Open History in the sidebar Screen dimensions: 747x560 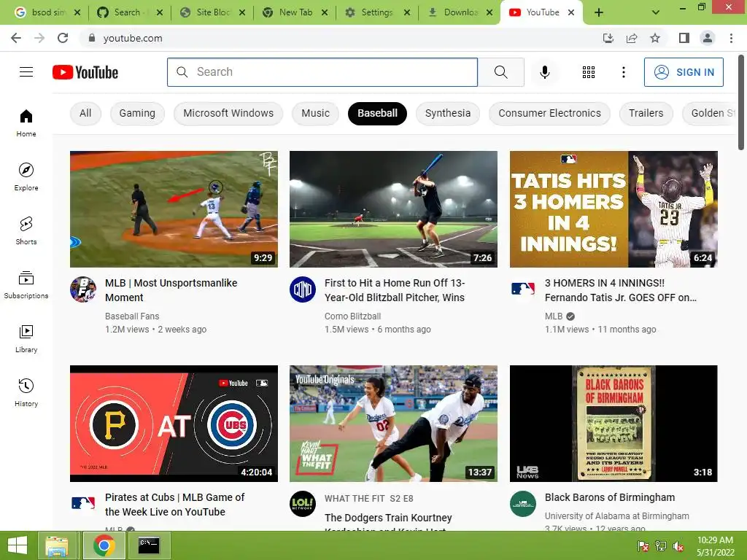point(26,392)
